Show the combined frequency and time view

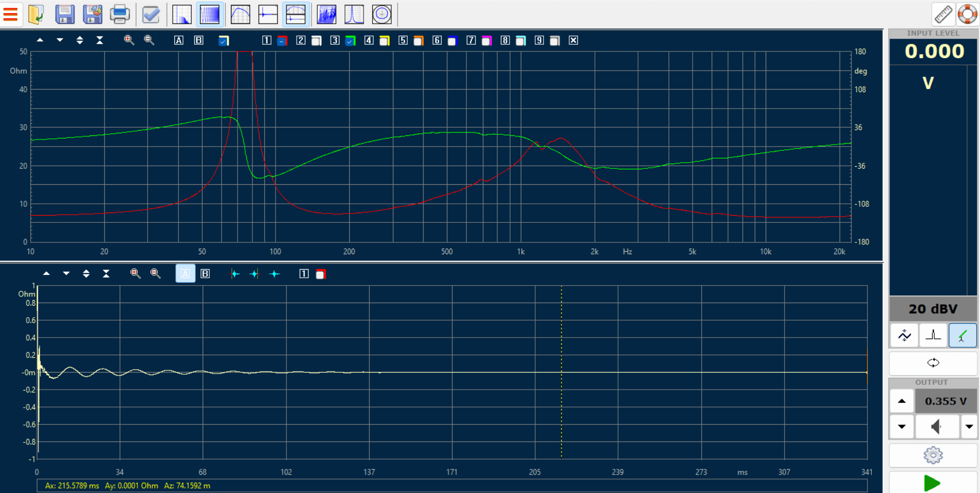point(296,14)
